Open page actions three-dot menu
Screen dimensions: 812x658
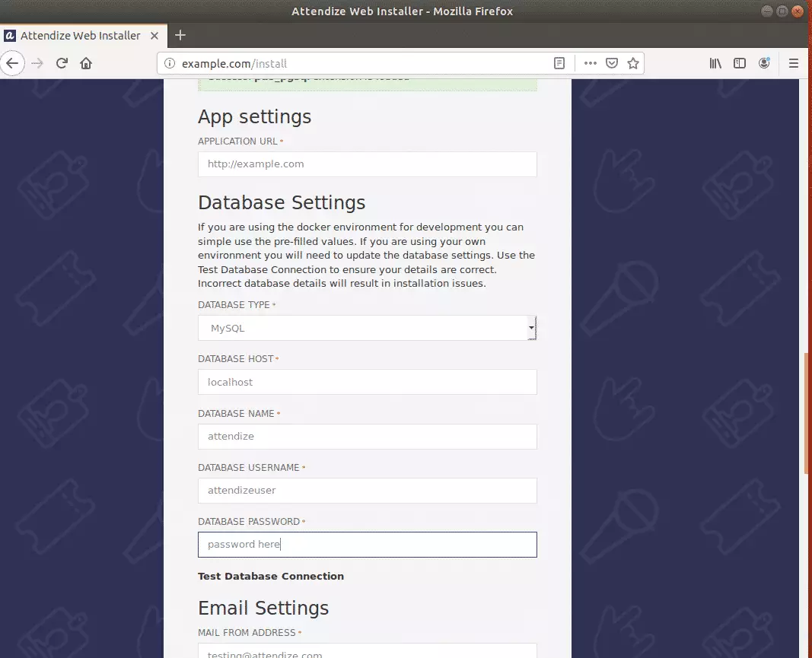(x=590, y=63)
